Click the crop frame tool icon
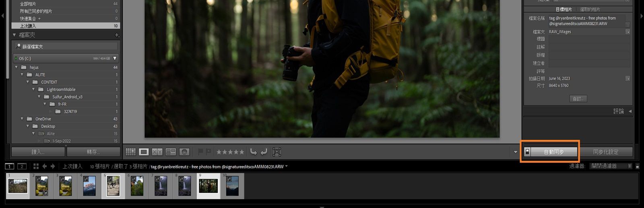 pyautogui.click(x=277, y=152)
